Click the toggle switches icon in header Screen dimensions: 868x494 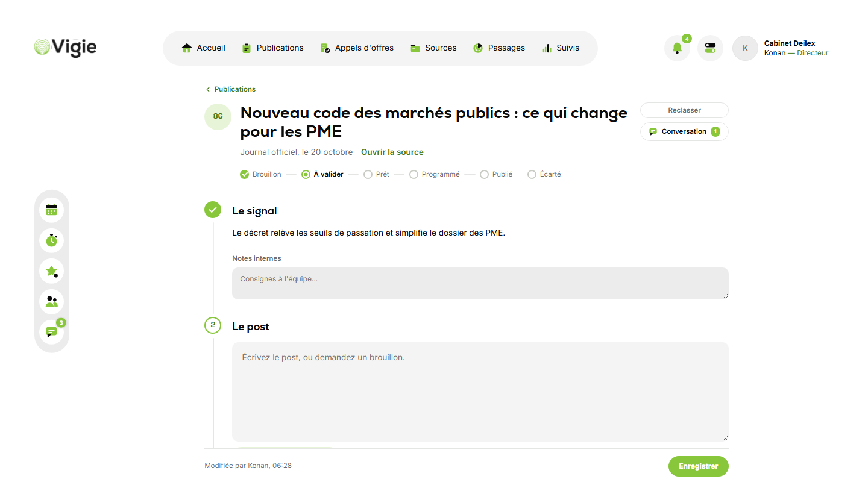(x=710, y=48)
